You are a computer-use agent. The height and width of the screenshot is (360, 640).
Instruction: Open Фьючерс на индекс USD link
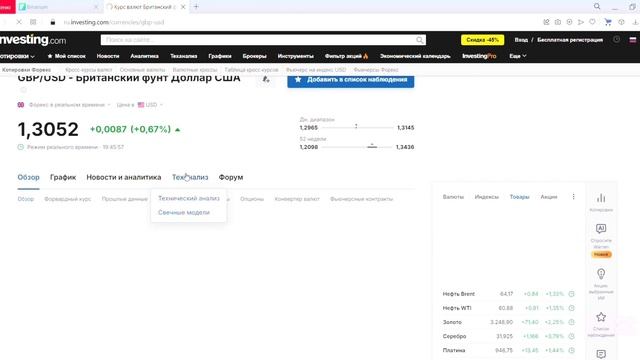[x=316, y=70]
